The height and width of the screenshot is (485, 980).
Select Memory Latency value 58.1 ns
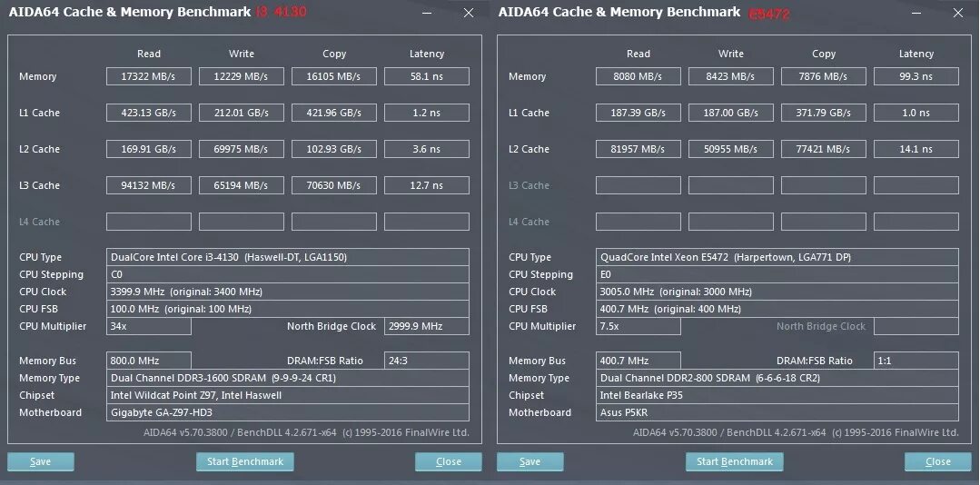click(x=427, y=76)
